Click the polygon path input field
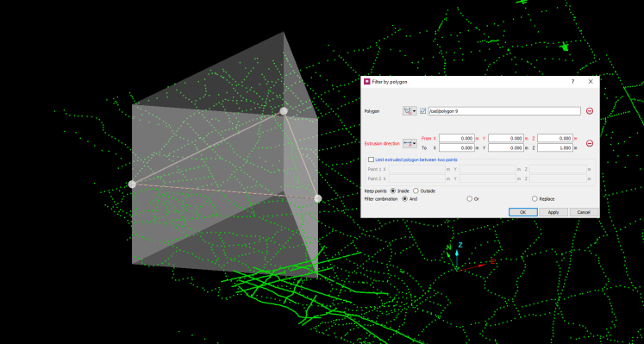 click(504, 111)
